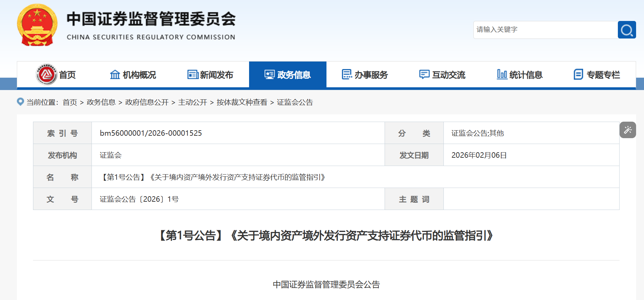Click the 发布机构 label cell
This screenshot has height=300, width=644.
[63, 155]
